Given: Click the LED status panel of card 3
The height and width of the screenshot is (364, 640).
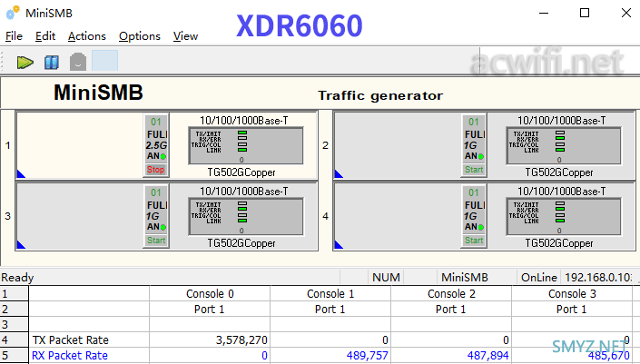Looking at the screenshot, I should click(246, 217).
